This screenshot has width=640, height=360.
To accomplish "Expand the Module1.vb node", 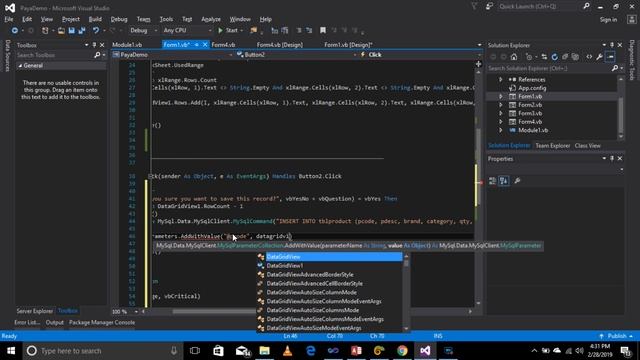I will coord(501,130).
